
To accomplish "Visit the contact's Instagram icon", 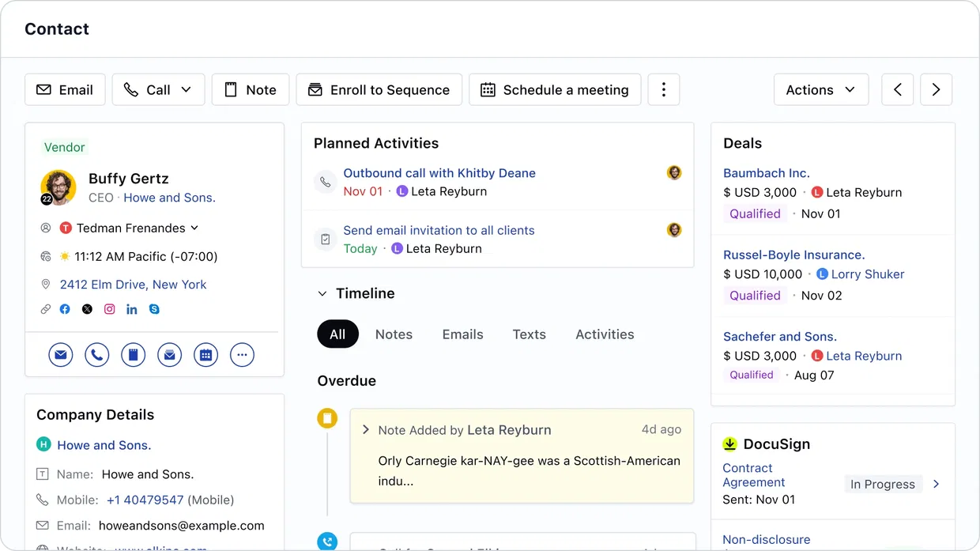I will [110, 309].
